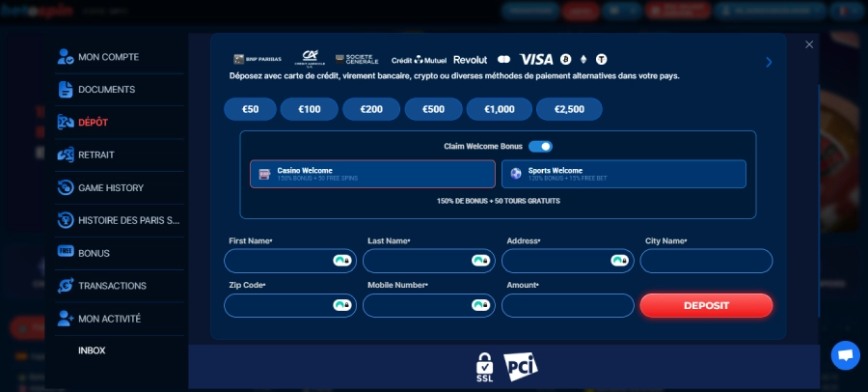The image size is (868, 392).
Task: Open Histoire des Paris menu item
Action: (x=128, y=220)
